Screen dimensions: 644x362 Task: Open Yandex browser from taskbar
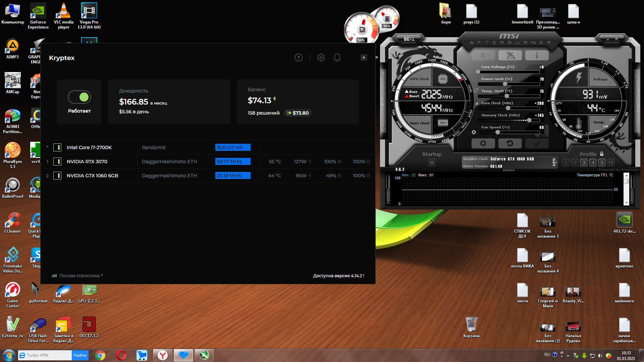(163, 355)
